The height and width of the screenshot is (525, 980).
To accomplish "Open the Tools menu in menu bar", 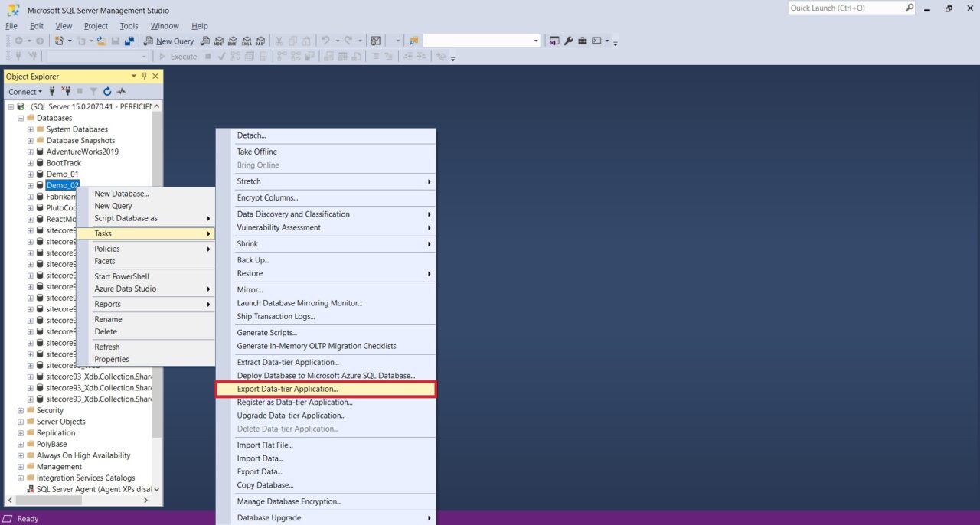I will (x=129, y=26).
